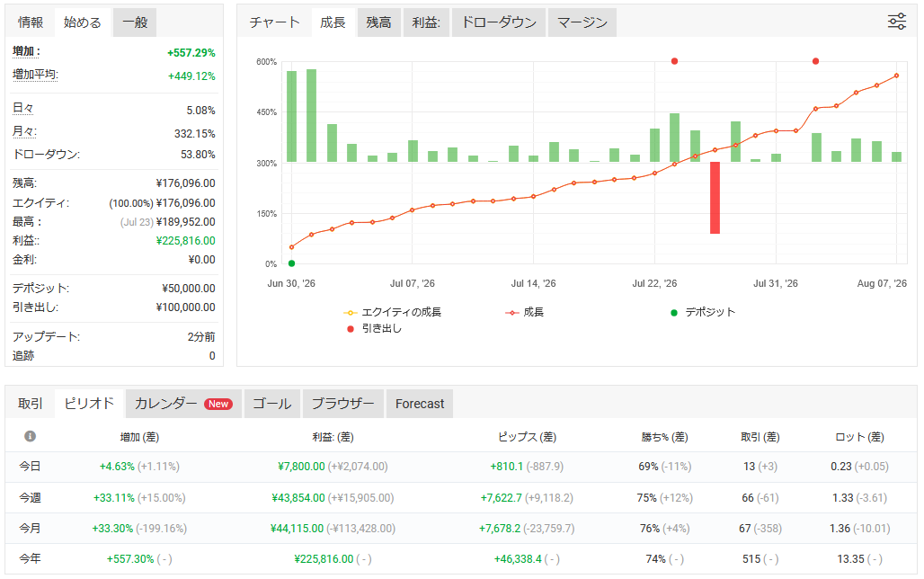Click the first red withdrawal dot
Image resolution: width=924 pixels, height=579 pixels.
pyautogui.click(x=675, y=61)
